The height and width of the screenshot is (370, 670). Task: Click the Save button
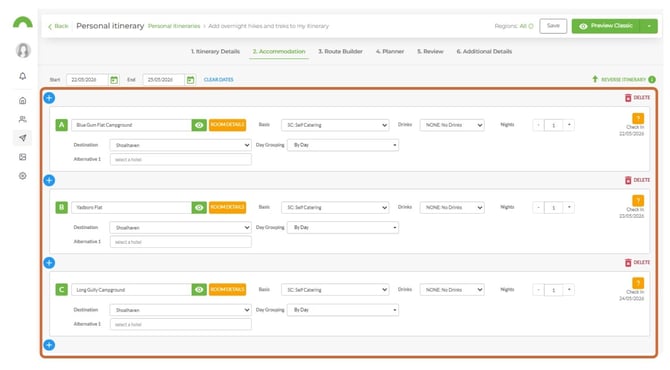pos(553,26)
